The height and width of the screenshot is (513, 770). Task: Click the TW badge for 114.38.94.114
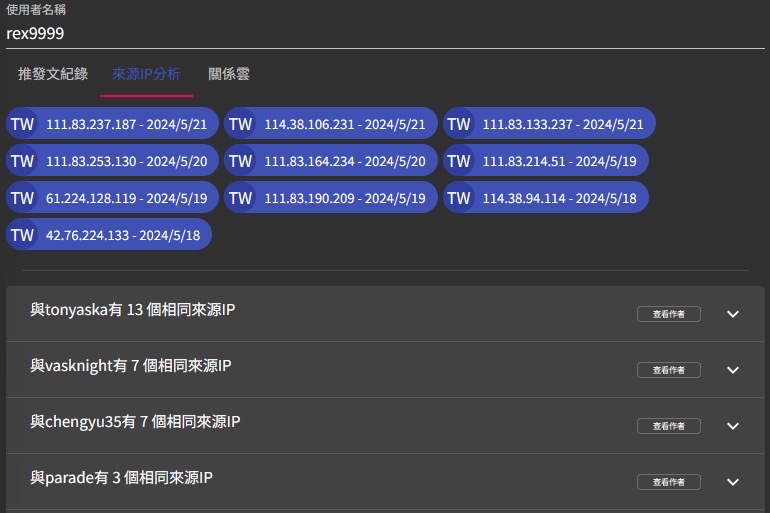click(459, 198)
